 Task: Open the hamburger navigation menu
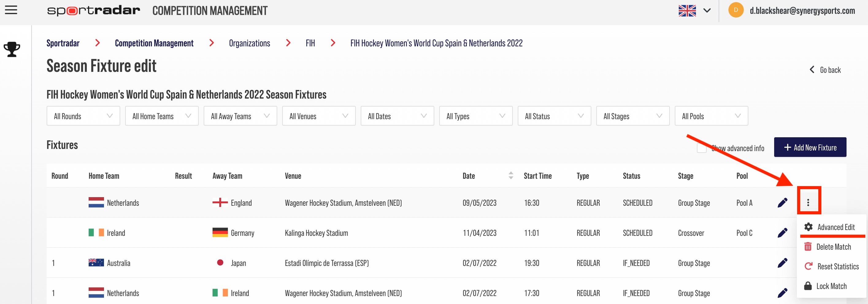click(11, 10)
